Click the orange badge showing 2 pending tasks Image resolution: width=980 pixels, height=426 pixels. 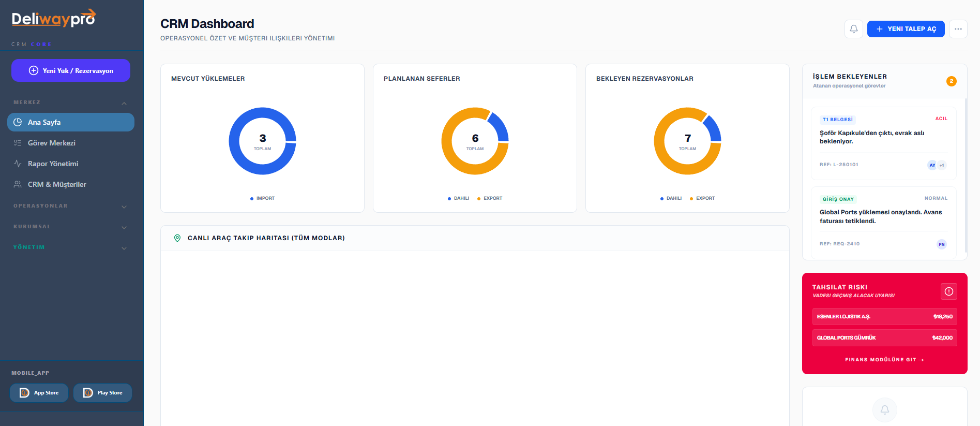[952, 81]
